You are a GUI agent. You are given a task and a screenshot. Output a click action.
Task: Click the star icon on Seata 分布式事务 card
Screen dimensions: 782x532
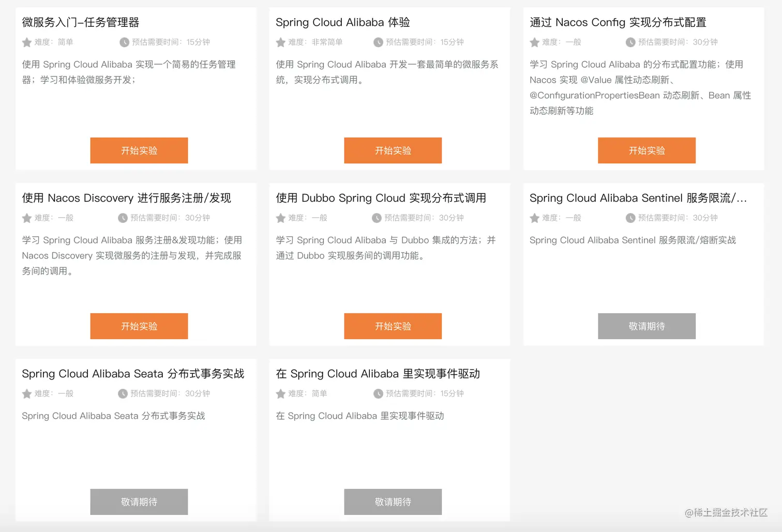click(27, 394)
